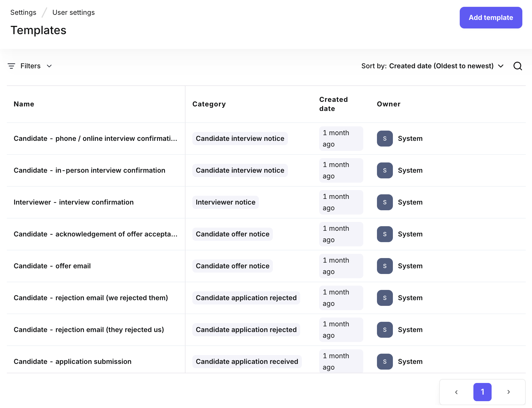Viewport: 532px width, 408px height.
Task: Go to next page arrow
Action: [x=508, y=392]
